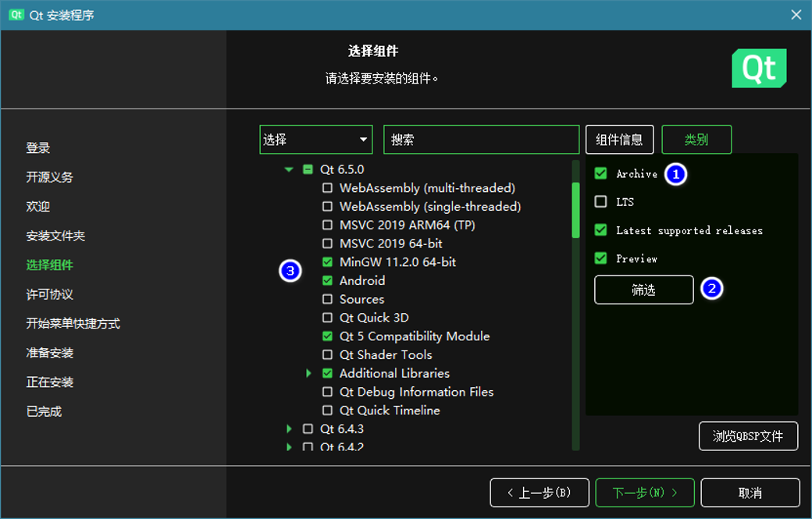Toggle the Preview category checkbox

[600, 258]
